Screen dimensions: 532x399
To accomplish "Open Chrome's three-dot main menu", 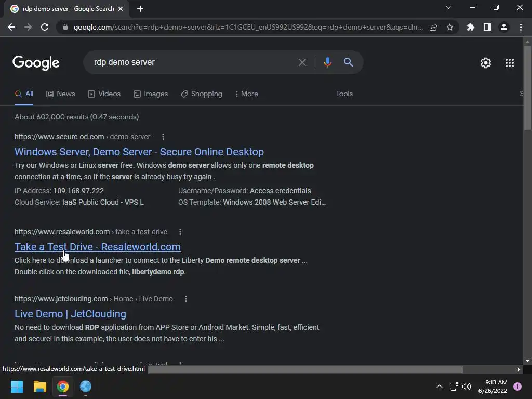I will coord(521,27).
